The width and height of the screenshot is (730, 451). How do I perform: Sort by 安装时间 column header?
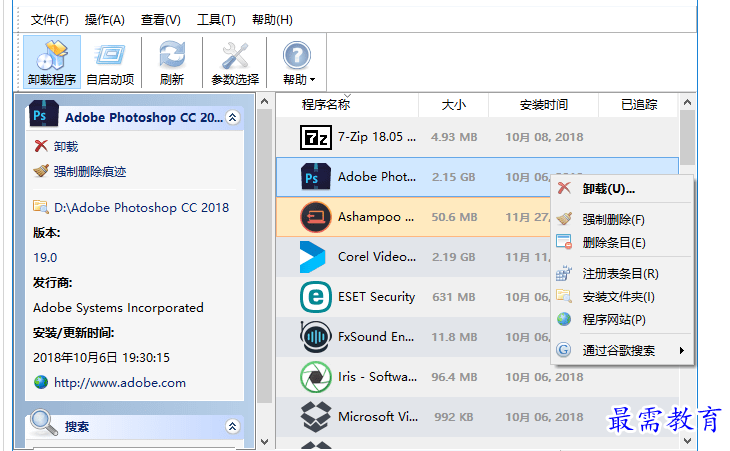[x=543, y=105]
